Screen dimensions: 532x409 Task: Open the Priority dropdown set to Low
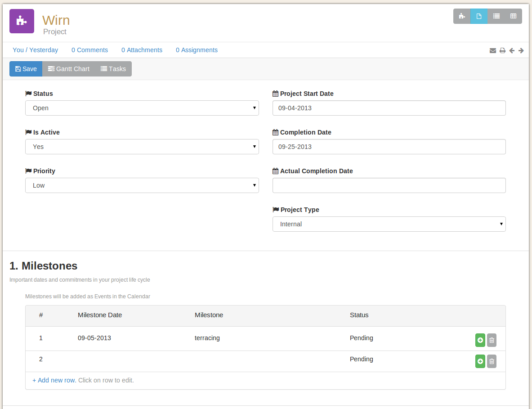142,185
